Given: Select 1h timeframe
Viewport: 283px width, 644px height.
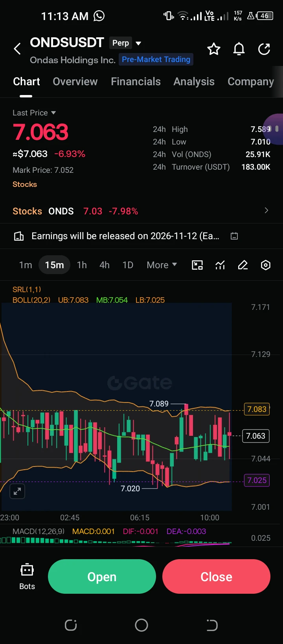Looking at the screenshot, I should [x=82, y=265].
